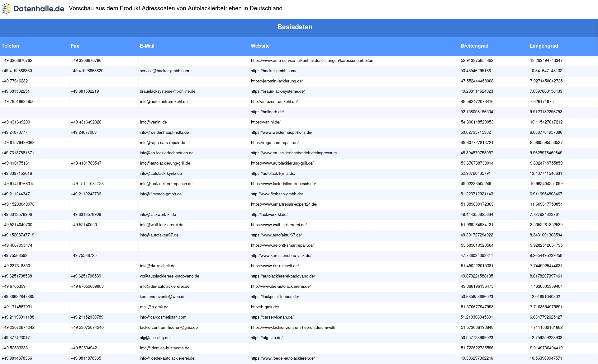Open the www.loedel-autolackierer.de website link
The image size is (598, 364).
pos(283,358)
